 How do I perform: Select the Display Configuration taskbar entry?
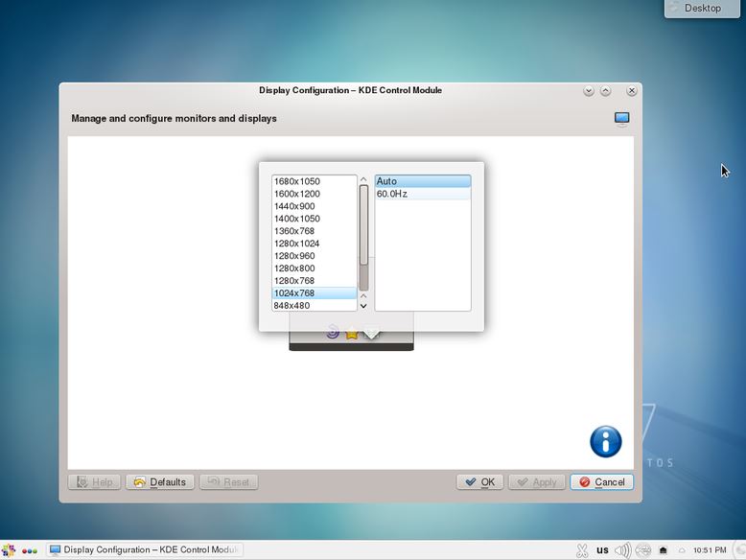145,550
